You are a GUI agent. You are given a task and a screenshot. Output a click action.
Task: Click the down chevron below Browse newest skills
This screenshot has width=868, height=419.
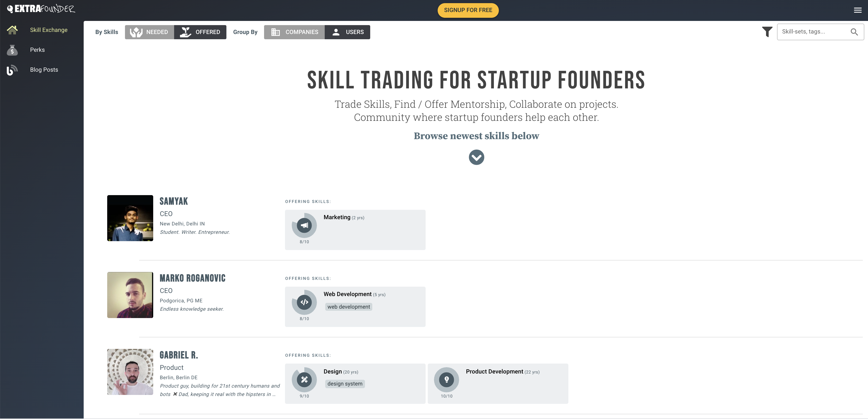point(476,157)
